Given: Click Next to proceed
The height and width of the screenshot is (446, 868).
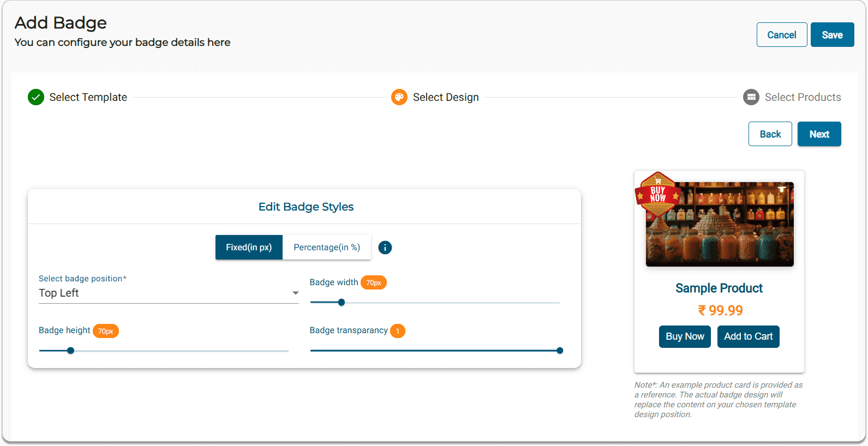Looking at the screenshot, I should [x=819, y=134].
